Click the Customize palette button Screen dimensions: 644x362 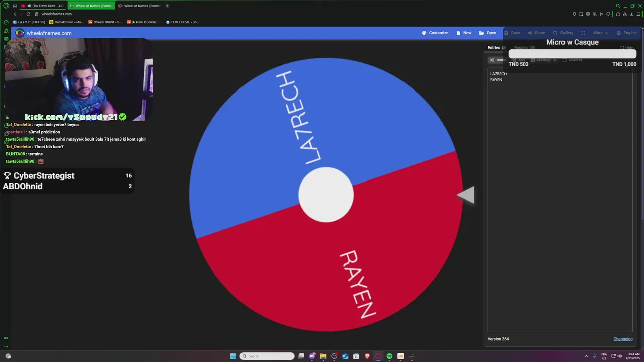[435, 33]
